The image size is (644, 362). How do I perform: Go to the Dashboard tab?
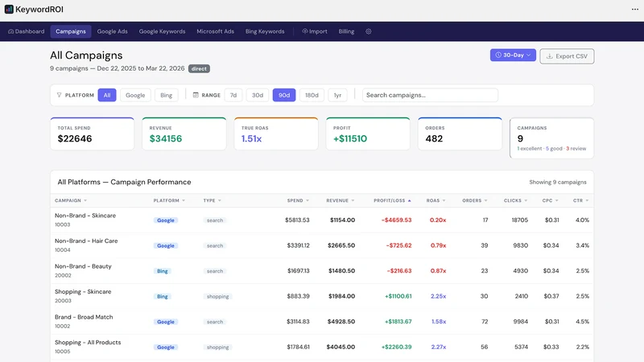27,31
